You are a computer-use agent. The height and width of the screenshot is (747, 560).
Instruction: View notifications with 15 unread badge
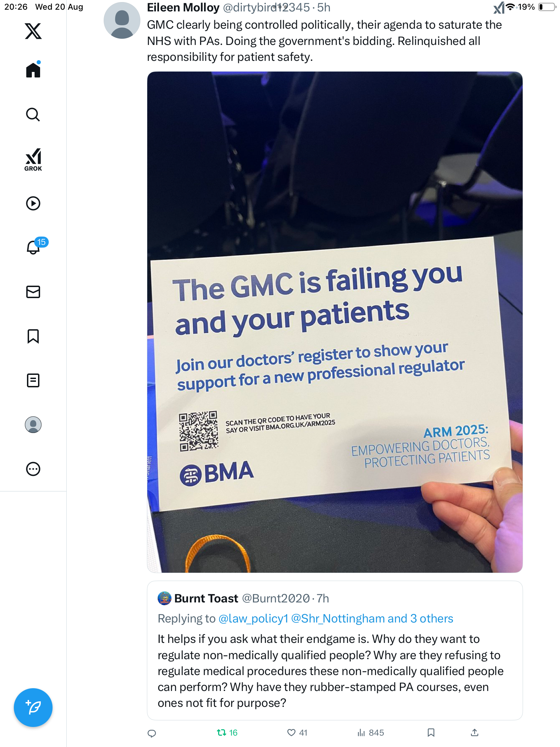click(33, 247)
